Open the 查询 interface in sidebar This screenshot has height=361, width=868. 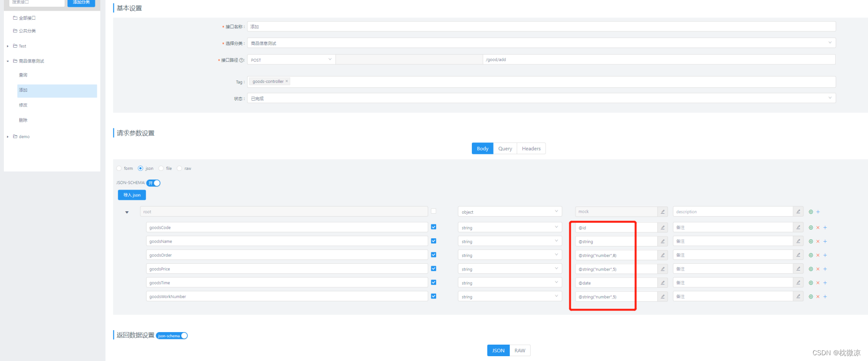(23, 75)
